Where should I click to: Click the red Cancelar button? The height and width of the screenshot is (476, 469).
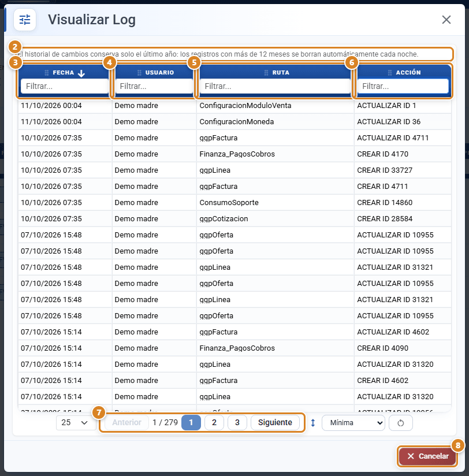pos(428,456)
